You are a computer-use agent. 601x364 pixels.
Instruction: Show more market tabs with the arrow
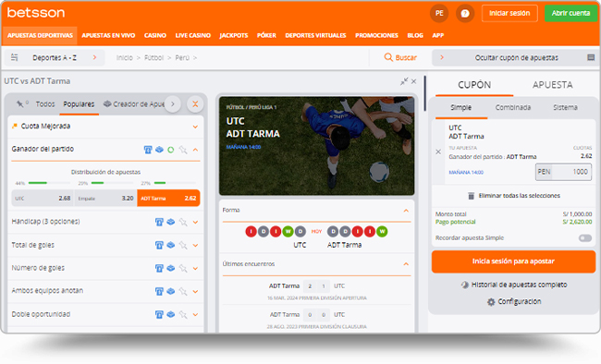coord(173,104)
